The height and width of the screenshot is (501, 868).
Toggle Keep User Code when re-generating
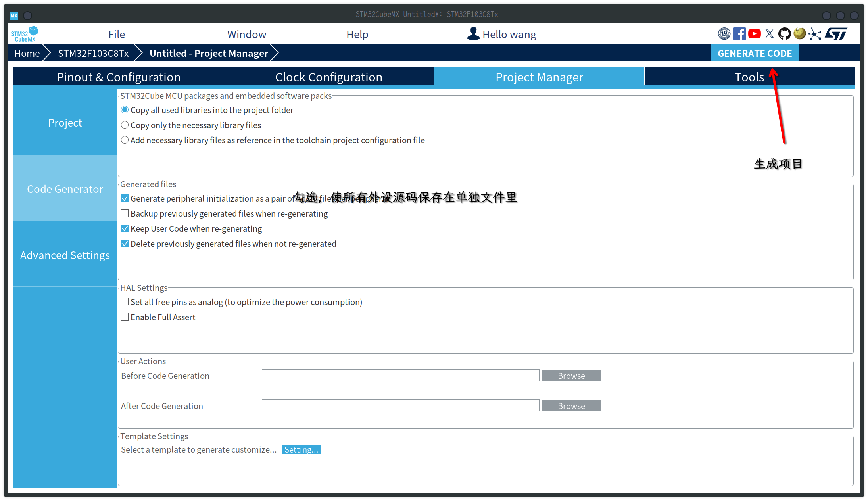(x=125, y=228)
